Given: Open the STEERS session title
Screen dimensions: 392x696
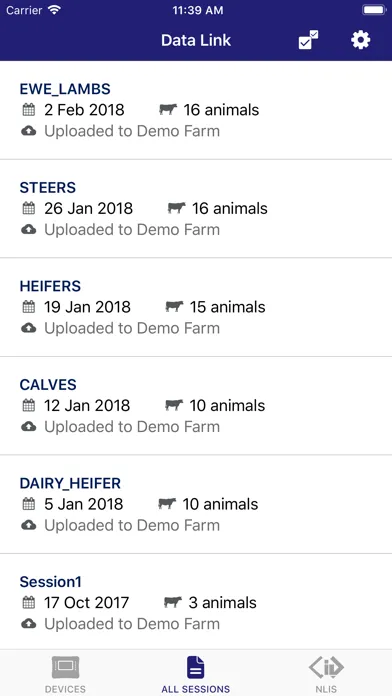Looking at the screenshot, I should (48, 187).
